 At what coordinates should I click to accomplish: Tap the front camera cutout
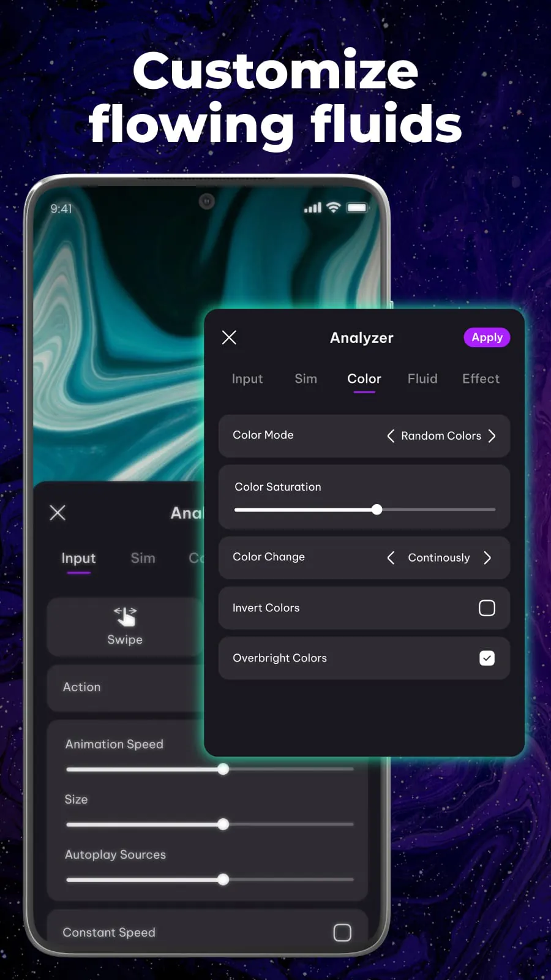(207, 201)
